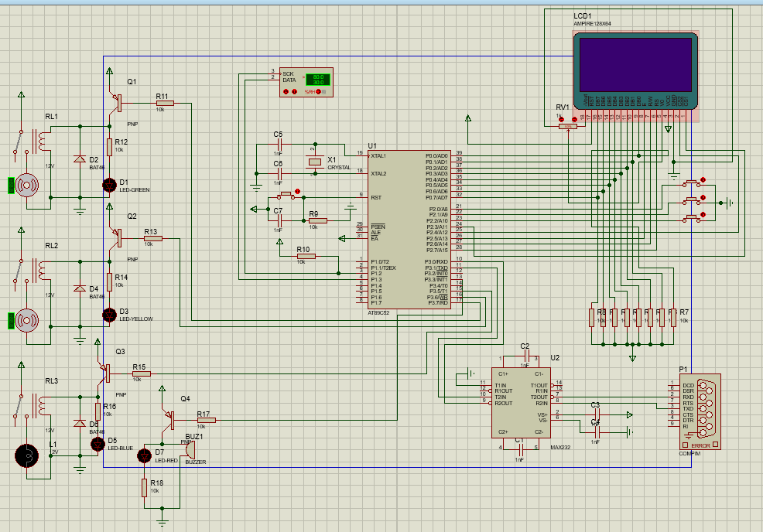Select the D4 BAT46 diode

80,289
